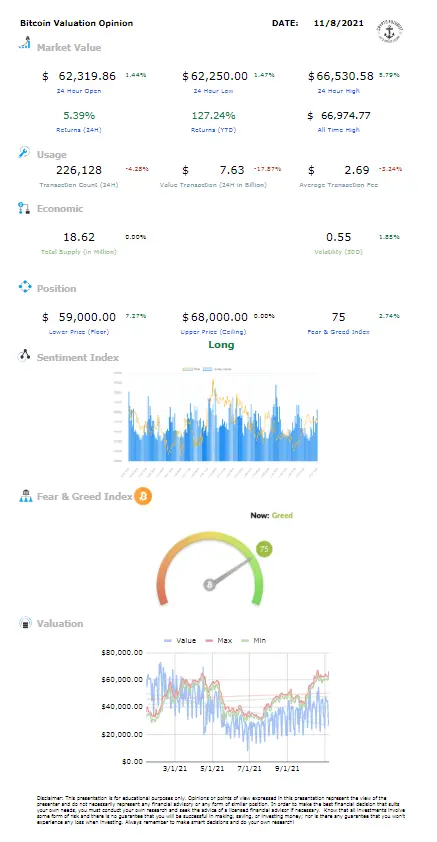Click the DATE: label
The image size is (437, 842).
click(x=285, y=23)
